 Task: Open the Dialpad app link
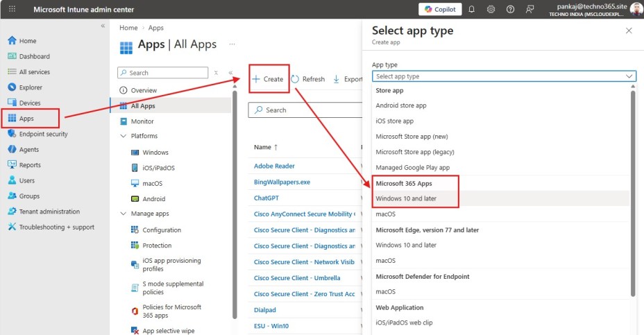265,310
